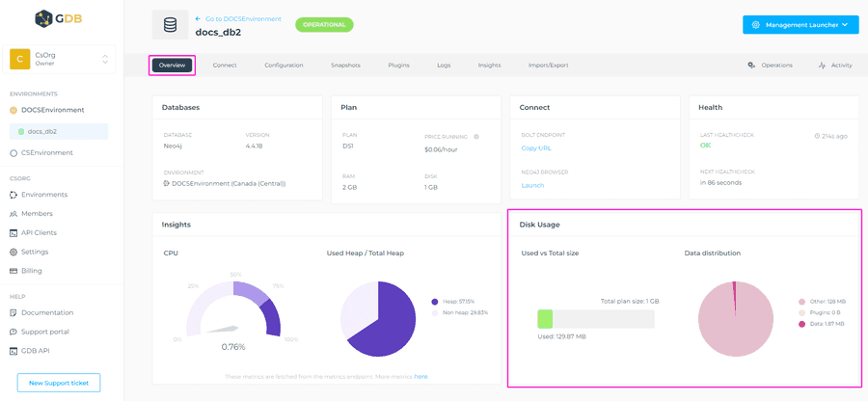Click the Operations gears icon
This screenshot has width=868, height=401.
(751, 66)
